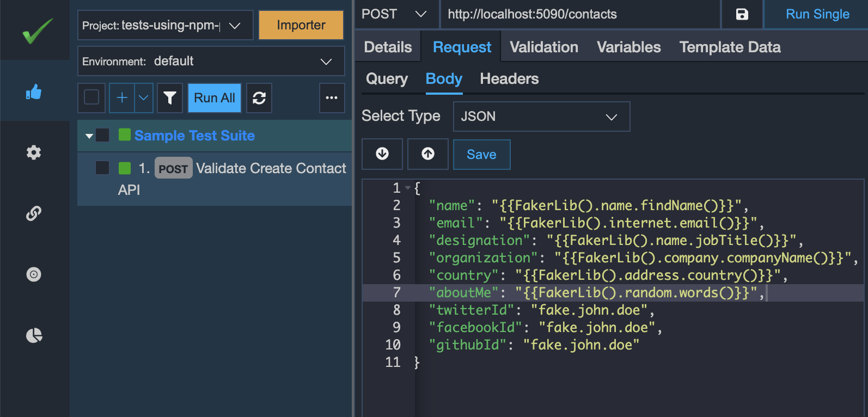Open the Query sub-tab
This screenshot has height=417, width=868.
387,79
